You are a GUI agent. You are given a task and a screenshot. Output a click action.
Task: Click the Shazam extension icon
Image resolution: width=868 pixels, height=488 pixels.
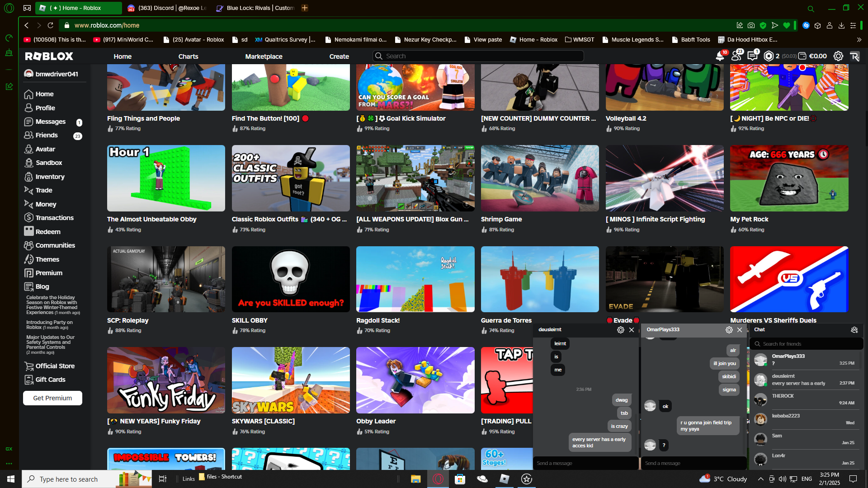click(806, 25)
